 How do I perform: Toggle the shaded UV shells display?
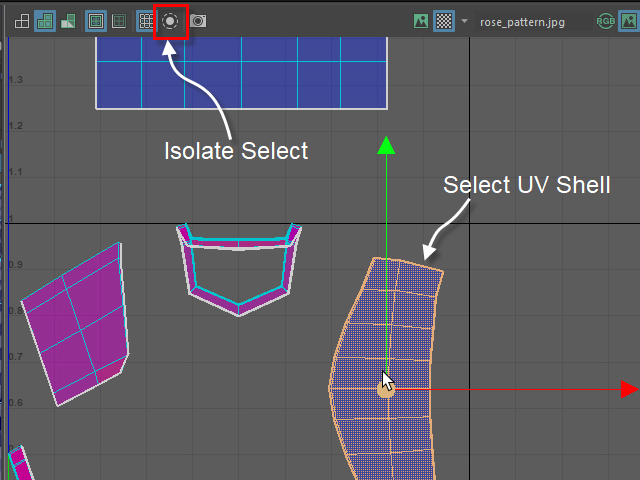pos(45,21)
